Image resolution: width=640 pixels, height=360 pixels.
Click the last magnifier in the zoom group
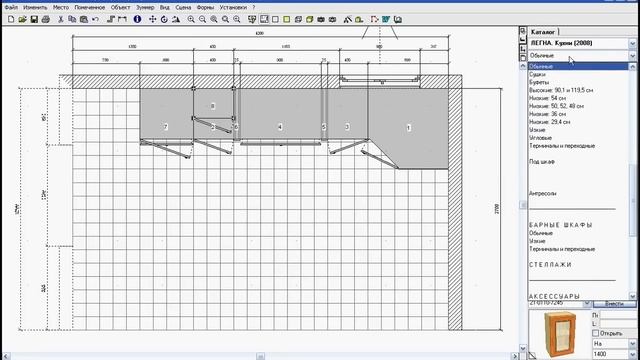[x=237, y=19]
